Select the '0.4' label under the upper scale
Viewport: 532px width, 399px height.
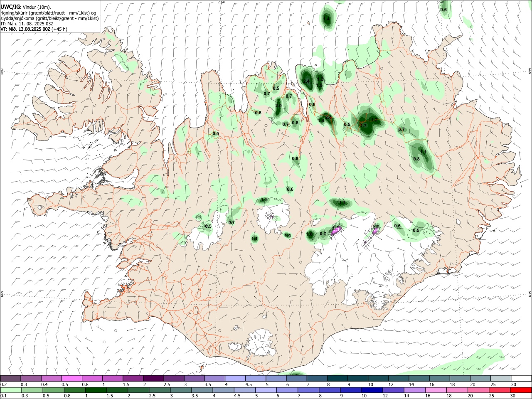(x=44, y=384)
